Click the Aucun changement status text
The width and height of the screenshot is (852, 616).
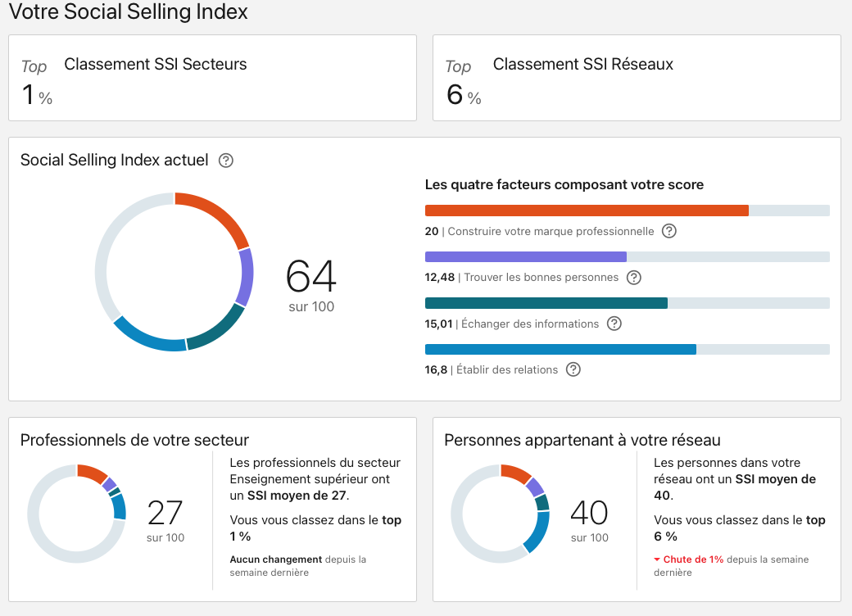[276, 559]
